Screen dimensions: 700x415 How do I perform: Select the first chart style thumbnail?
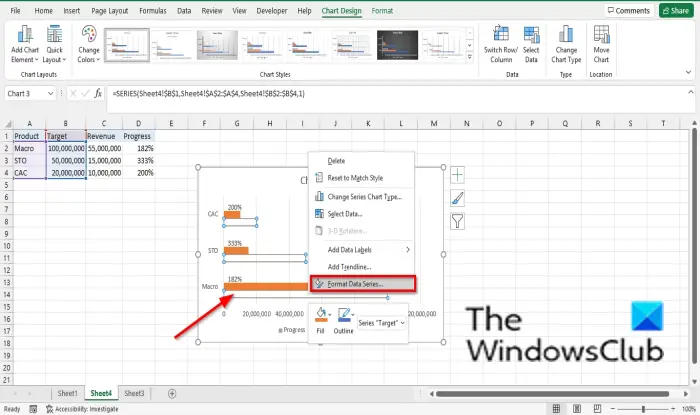(127, 45)
